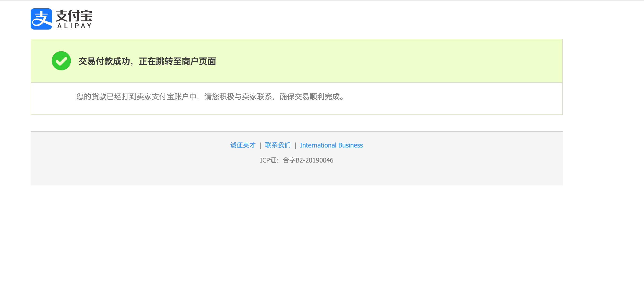Open the 诚征英才 careers link

[243, 145]
